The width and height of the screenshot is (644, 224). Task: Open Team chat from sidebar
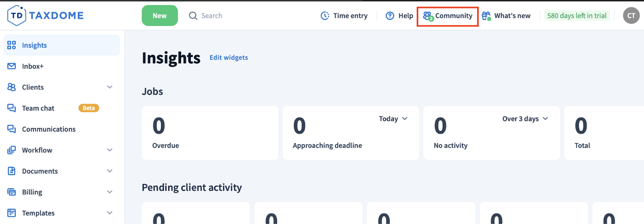tap(38, 108)
